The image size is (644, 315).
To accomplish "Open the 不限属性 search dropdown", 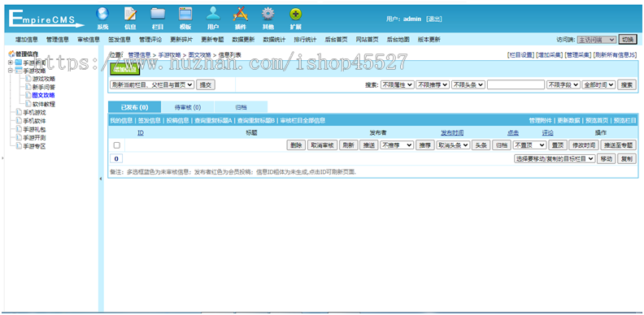I will [398, 85].
